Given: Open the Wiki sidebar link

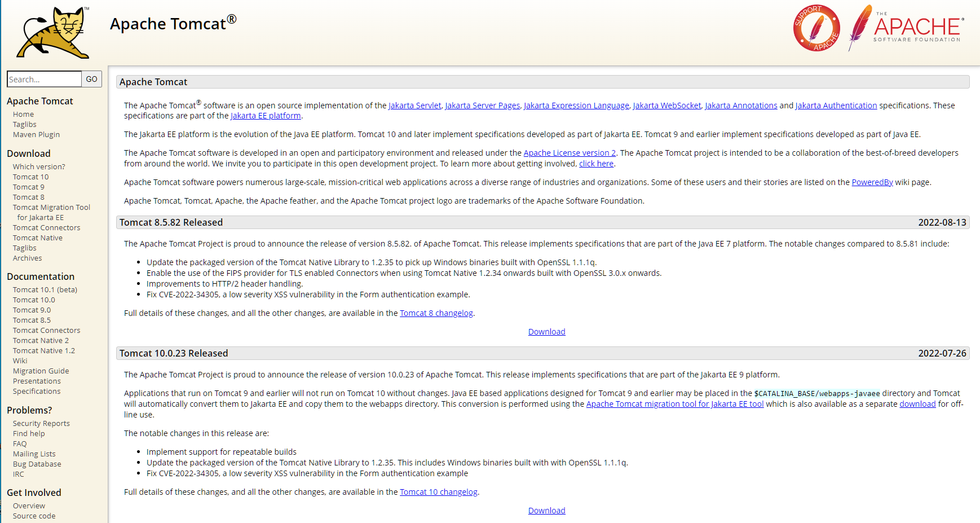Looking at the screenshot, I should pyautogui.click(x=20, y=361).
